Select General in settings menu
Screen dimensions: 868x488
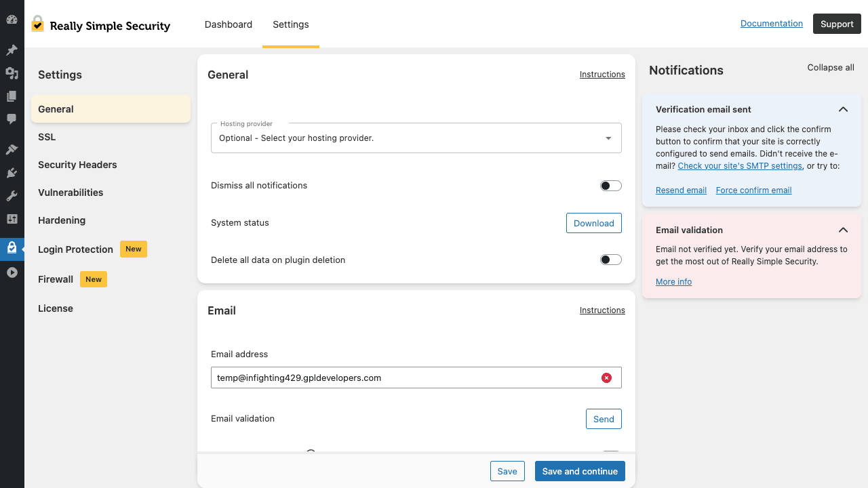(111, 109)
